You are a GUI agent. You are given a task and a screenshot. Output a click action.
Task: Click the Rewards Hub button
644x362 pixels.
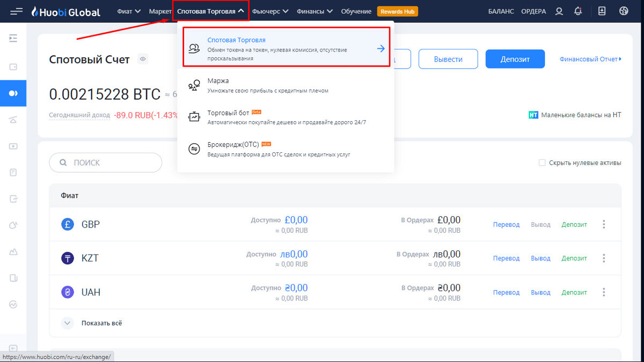click(x=397, y=11)
